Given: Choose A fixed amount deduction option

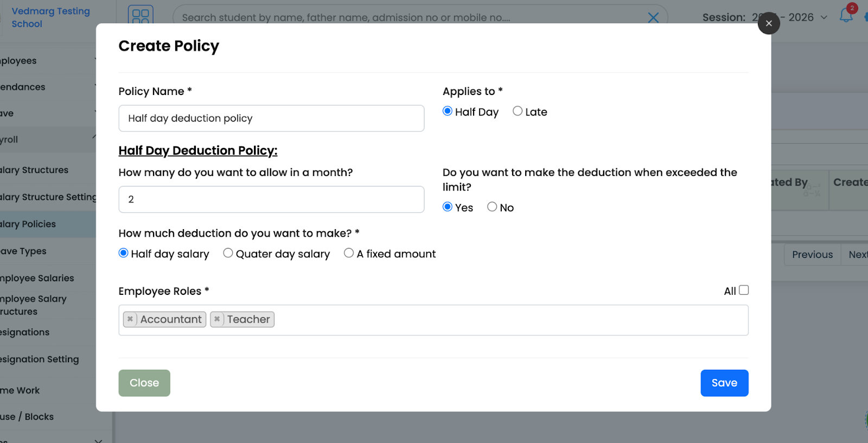Looking at the screenshot, I should coord(349,253).
